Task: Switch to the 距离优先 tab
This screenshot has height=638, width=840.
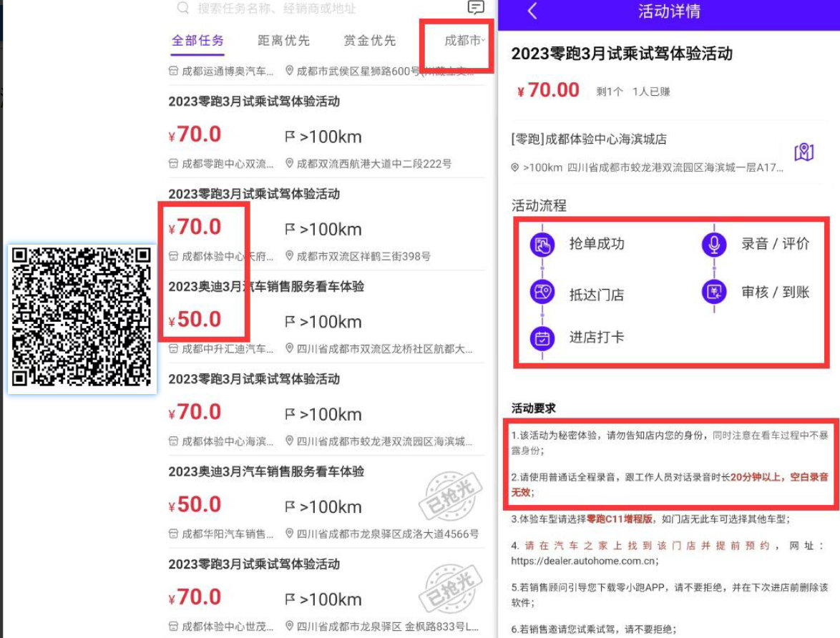Action: 283,40
